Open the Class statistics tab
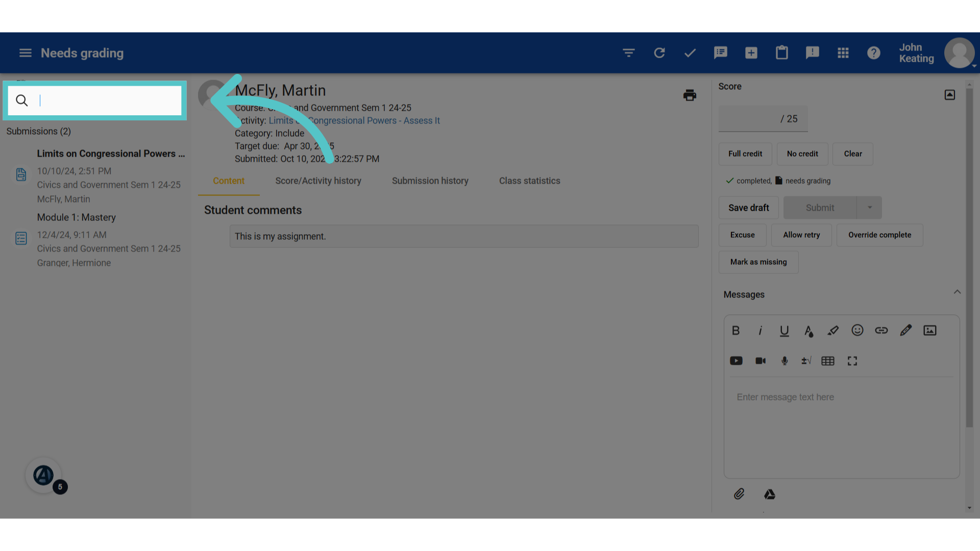The width and height of the screenshot is (980, 551). coord(529,181)
